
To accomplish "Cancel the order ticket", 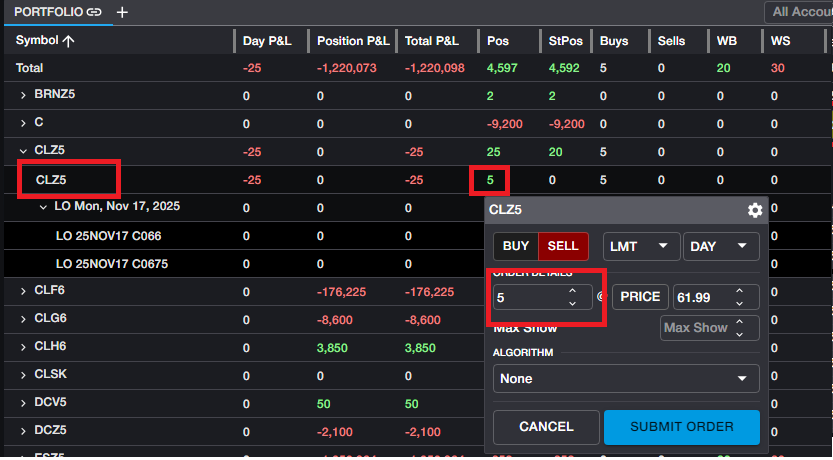I will tap(546, 427).
